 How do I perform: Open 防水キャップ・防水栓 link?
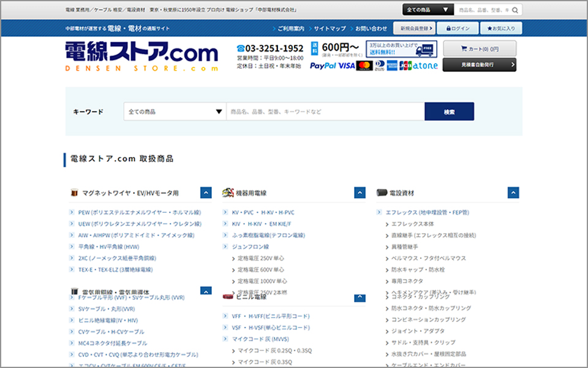(x=418, y=270)
